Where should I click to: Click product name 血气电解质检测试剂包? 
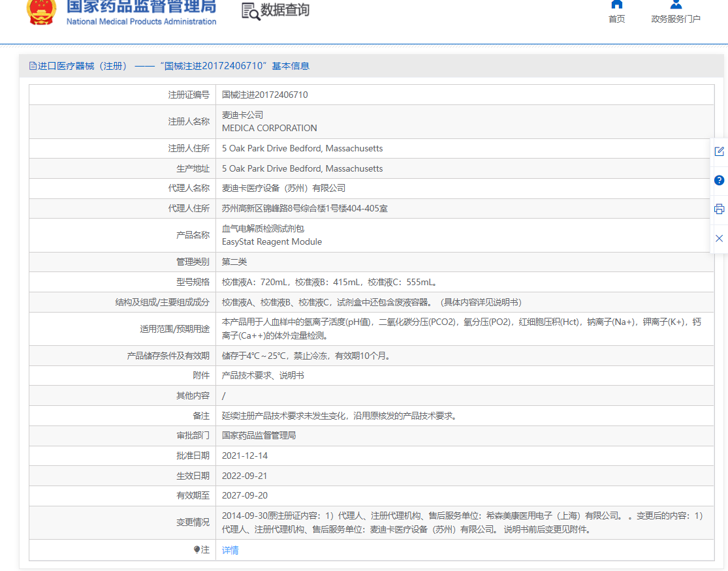(262, 228)
